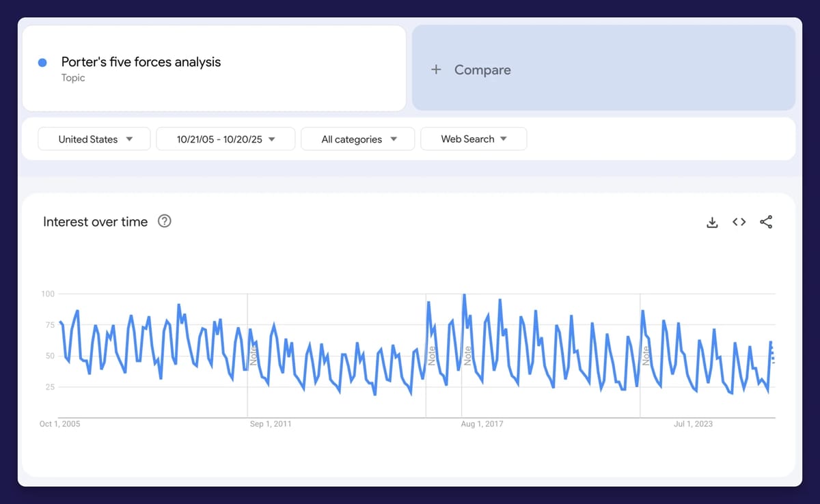Click the blue dot next to Porter's five forces
Viewport: 820px width, 504px height.
click(x=42, y=63)
